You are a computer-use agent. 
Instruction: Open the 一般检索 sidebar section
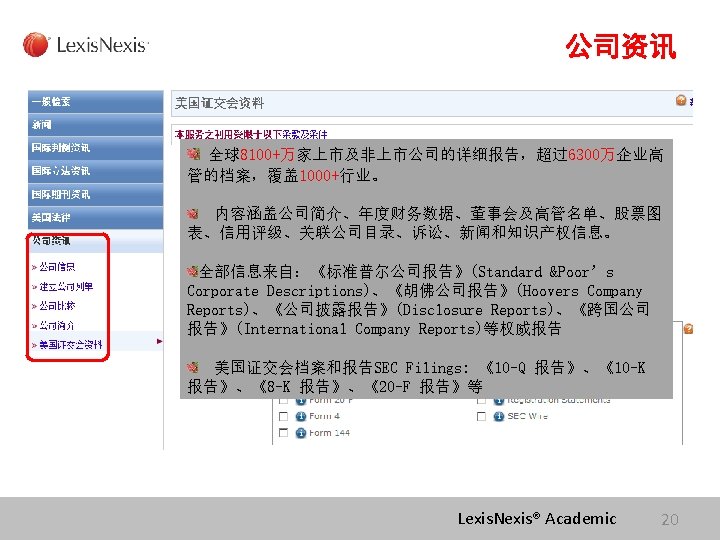coord(96,101)
